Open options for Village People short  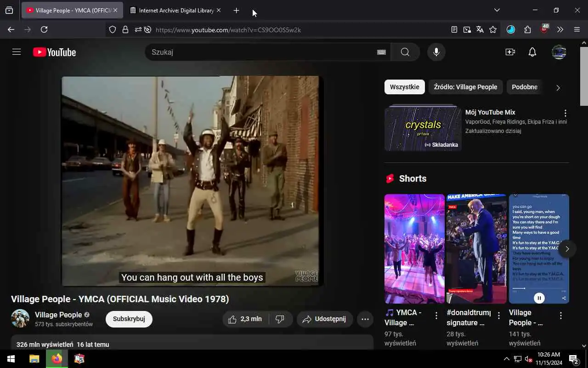point(561,316)
